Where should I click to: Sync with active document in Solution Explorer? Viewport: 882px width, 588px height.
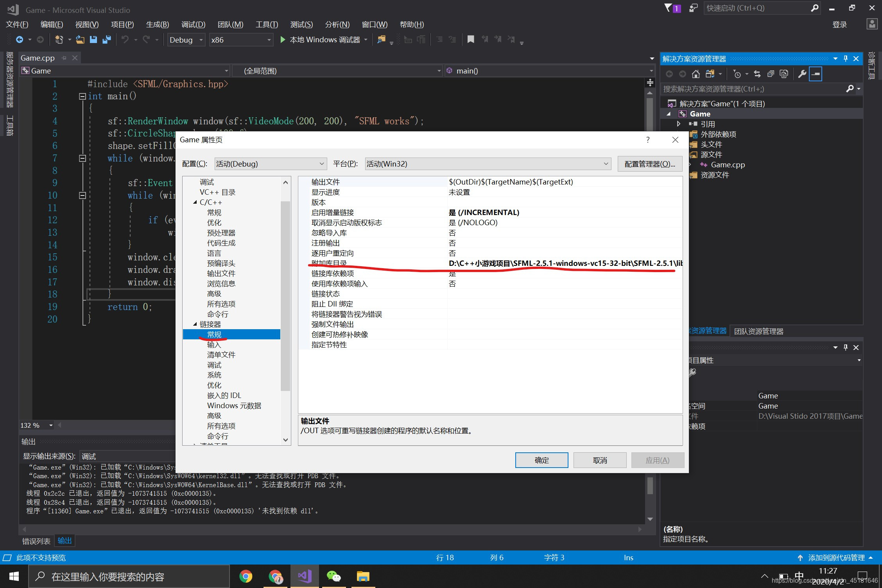click(x=757, y=74)
